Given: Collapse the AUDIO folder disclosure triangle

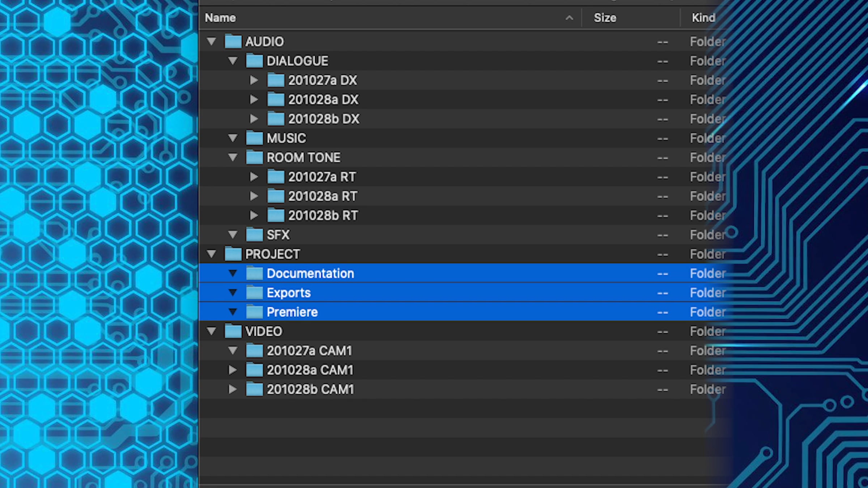Looking at the screenshot, I should pyautogui.click(x=212, y=41).
